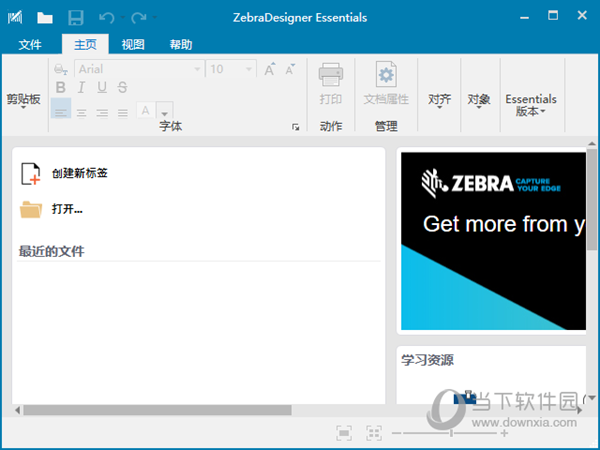The height and width of the screenshot is (450, 600).
Task: Click the zoom slider handle
Action: pos(452,433)
